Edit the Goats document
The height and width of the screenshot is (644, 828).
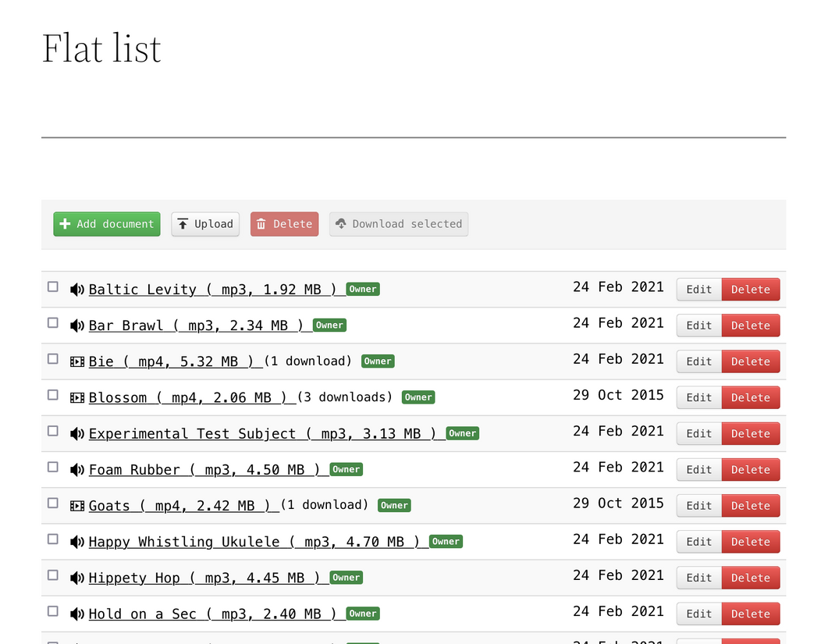coord(699,506)
